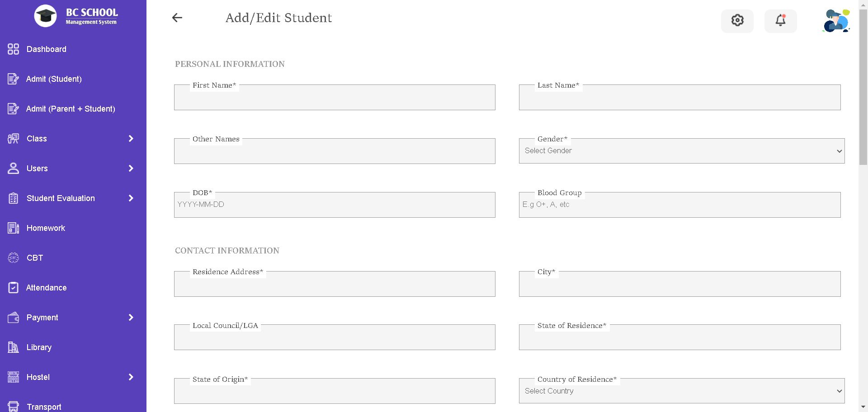The height and width of the screenshot is (412, 868).
Task: Open settings gear icon
Action: tap(737, 20)
